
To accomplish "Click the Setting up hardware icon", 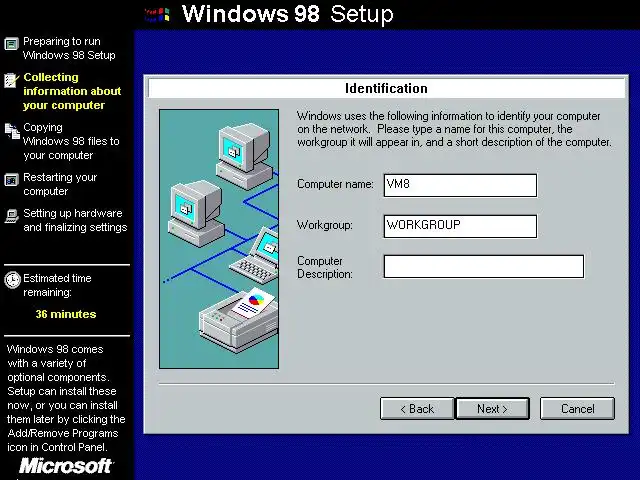I will click(x=11, y=216).
